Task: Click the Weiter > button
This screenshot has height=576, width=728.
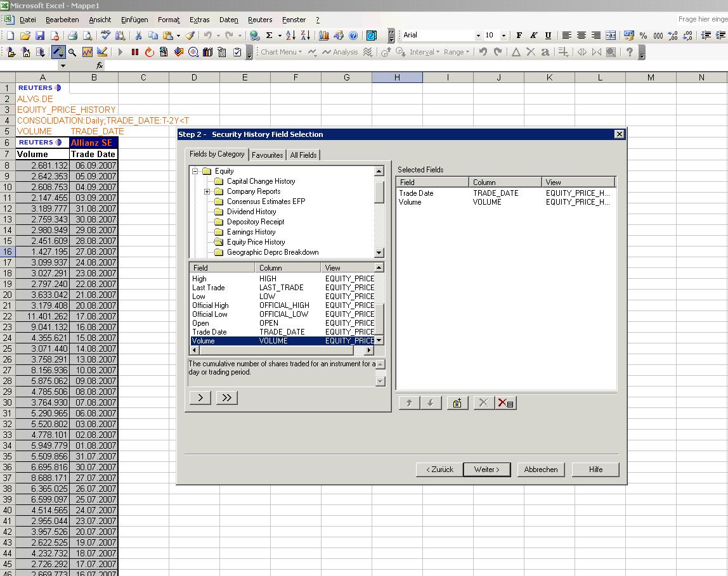Action: [486, 470]
